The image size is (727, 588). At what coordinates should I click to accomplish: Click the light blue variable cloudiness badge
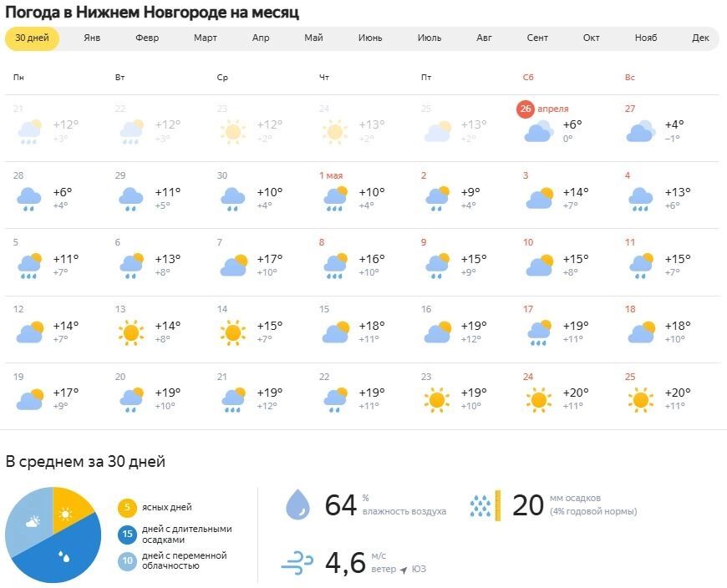[128, 561]
